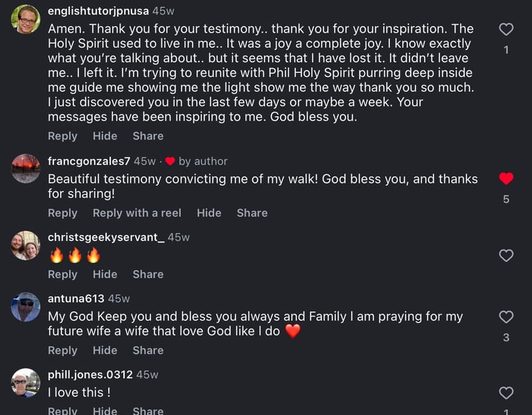Image resolution: width=532 pixels, height=415 pixels.
Task: Select 'Reply with a reel' on francgonzales7's comment
Action: (137, 213)
